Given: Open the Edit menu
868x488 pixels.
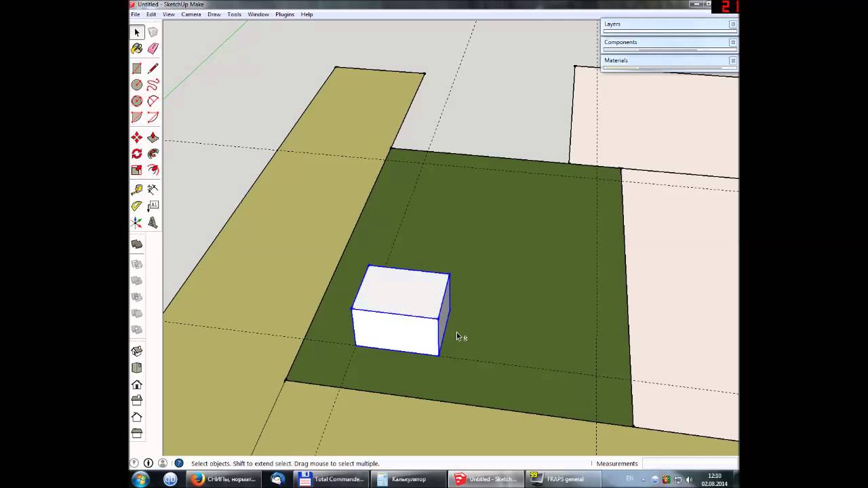Looking at the screenshot, I should point(151,14).
